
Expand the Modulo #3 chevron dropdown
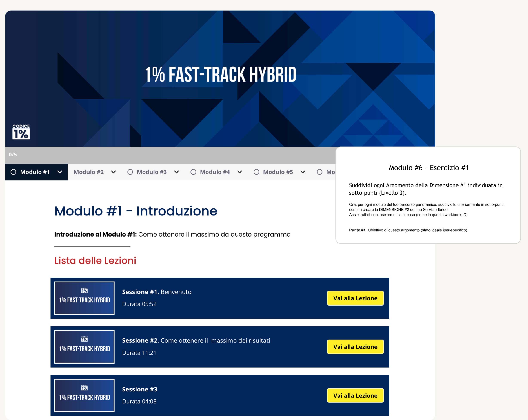[x=177, y=172]
